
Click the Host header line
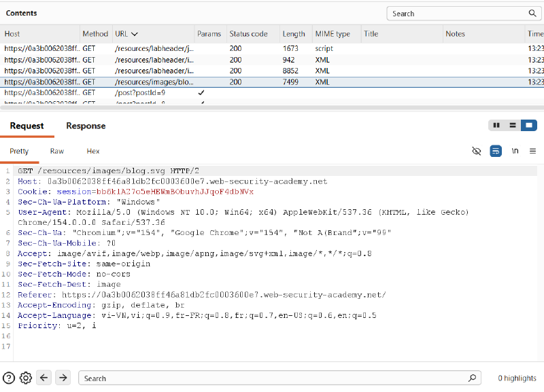(x=173, y=181)
